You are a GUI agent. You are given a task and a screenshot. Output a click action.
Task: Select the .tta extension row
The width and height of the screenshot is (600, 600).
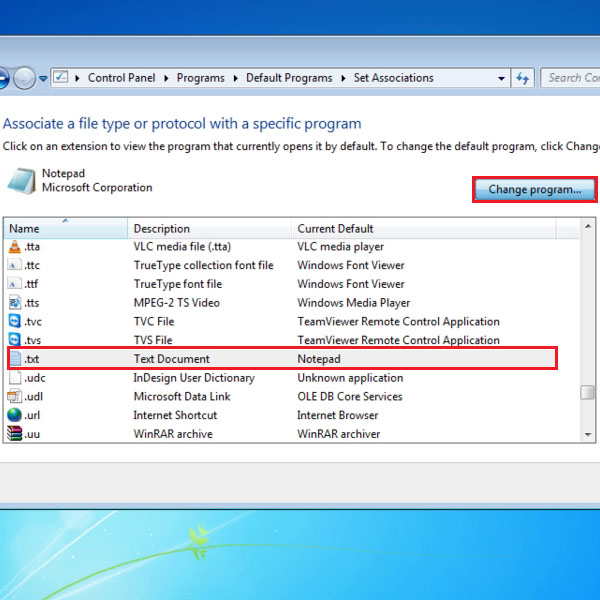coord(281,247)
